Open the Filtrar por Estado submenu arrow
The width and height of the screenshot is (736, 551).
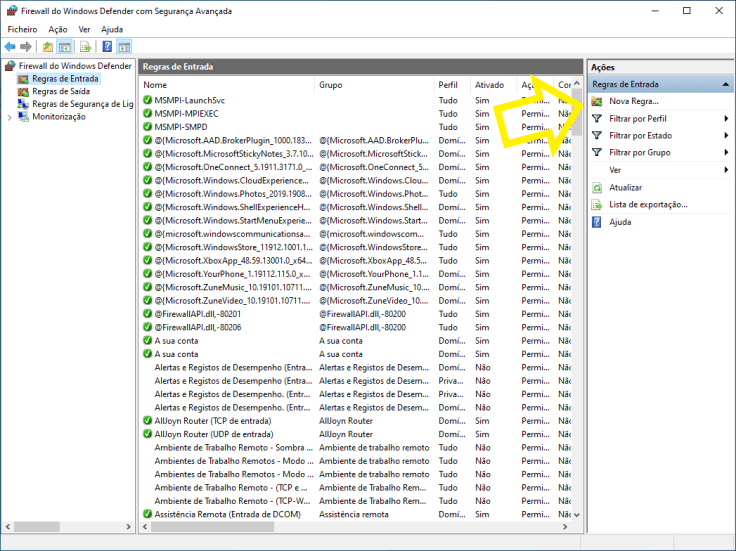pos(727,136)
